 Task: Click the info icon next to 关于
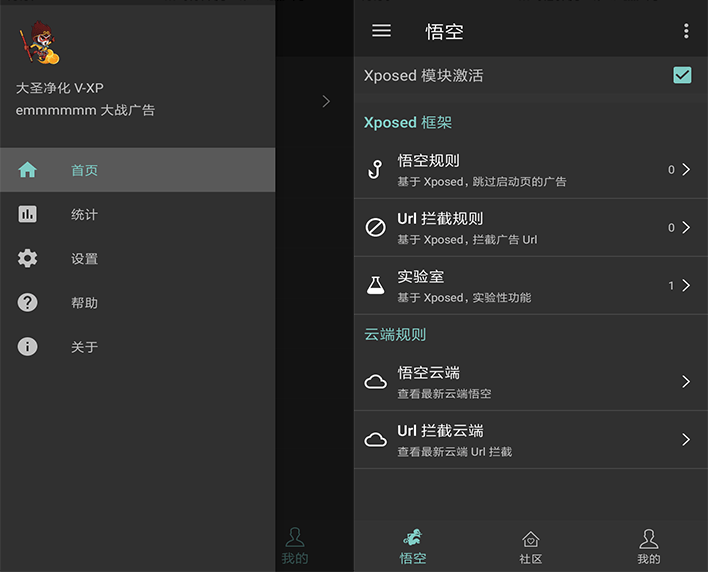tap(28, 347)
